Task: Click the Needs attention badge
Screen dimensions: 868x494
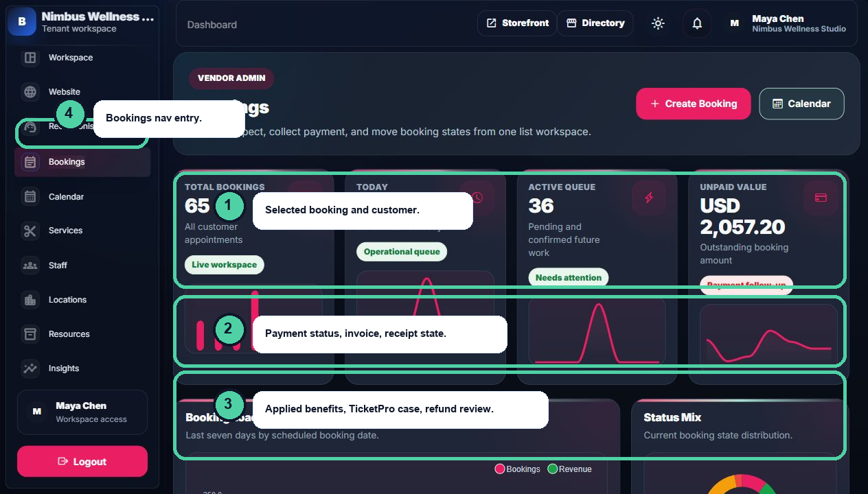Action: tap(568, 278)
